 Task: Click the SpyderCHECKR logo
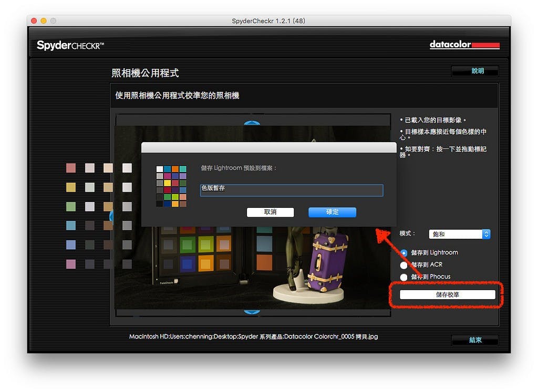pyautogui.click(x=70, y=45)
